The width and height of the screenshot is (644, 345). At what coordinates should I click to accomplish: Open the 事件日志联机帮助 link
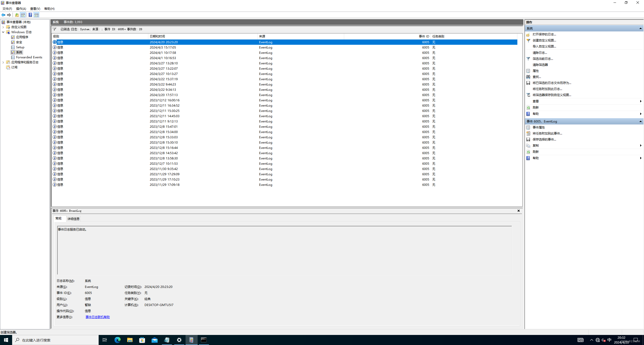[x=97, y=317]
